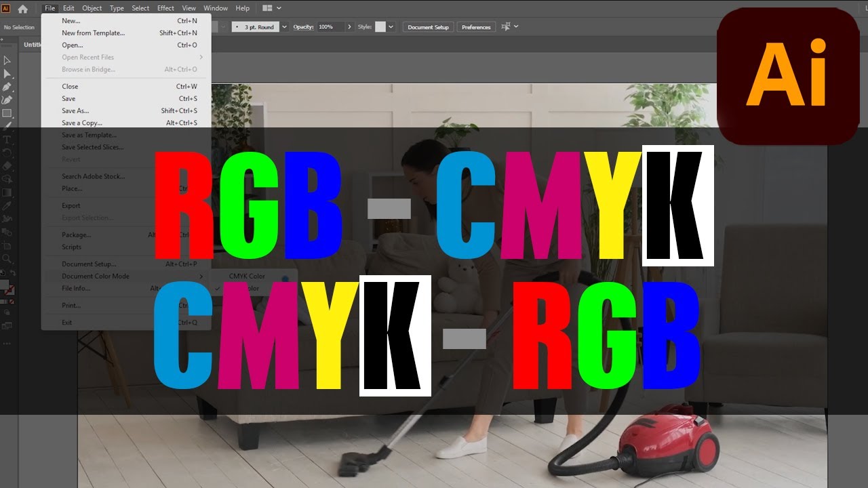
Task: Open the Object menu
Action: [92, 8]
